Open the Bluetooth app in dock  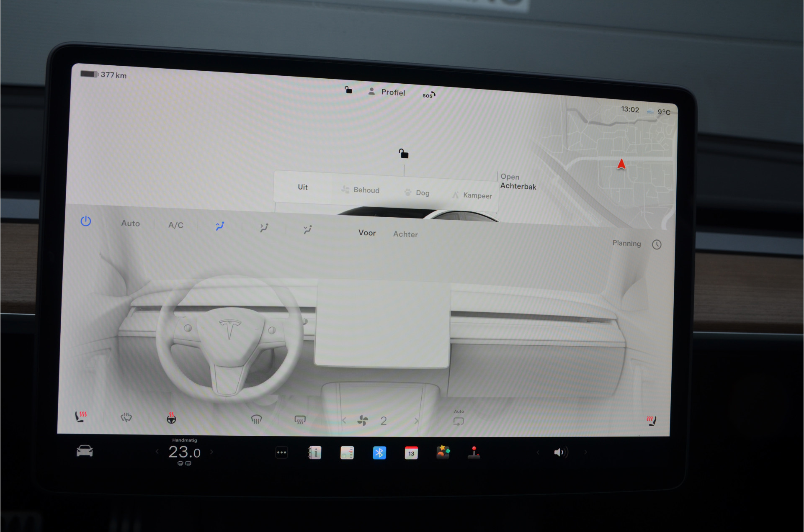click(379, 452)
